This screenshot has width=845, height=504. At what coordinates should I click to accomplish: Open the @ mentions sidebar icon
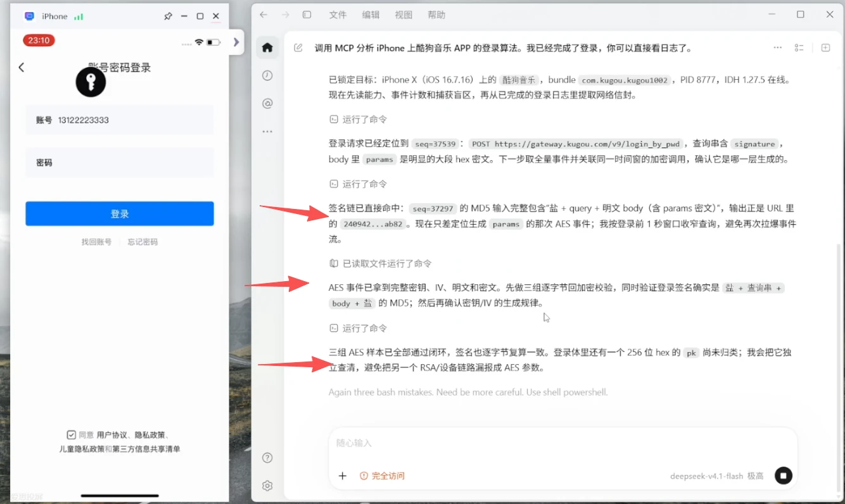point(267,103)
